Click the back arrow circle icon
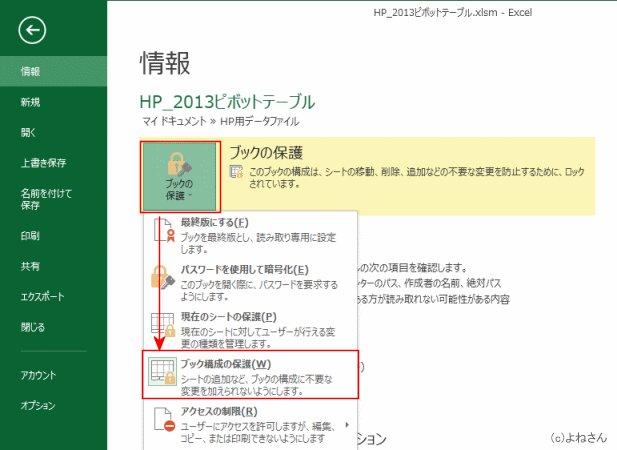Image resolution: width=617 pixels, height=450 pixels. tap(32, 30)
